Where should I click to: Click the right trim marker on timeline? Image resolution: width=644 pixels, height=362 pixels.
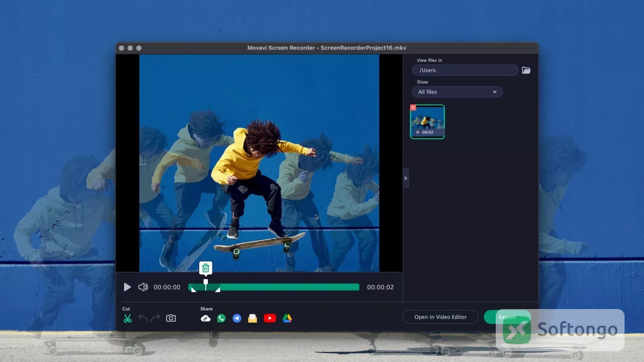click(218, 289)
